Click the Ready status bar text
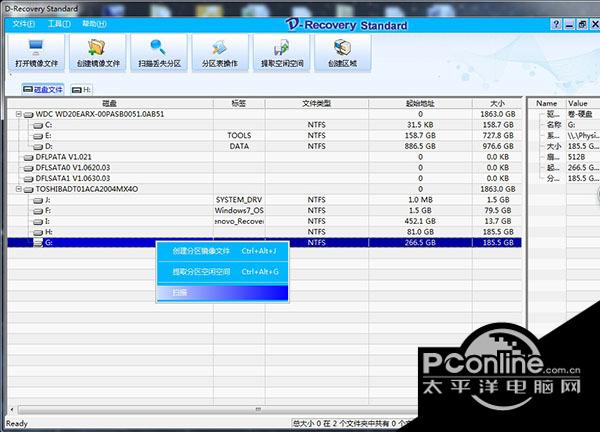This screenshot has width=600, height=432. [x=16, y=424]
